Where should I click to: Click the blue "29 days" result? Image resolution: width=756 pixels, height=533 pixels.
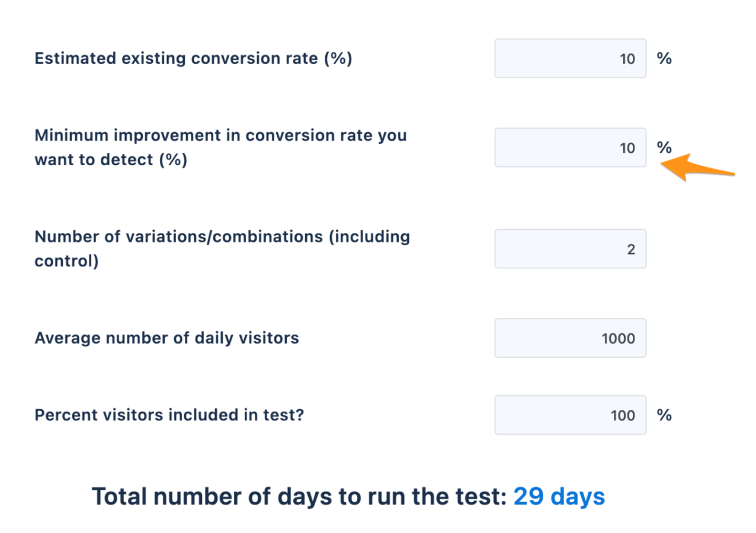pos(559,497)
